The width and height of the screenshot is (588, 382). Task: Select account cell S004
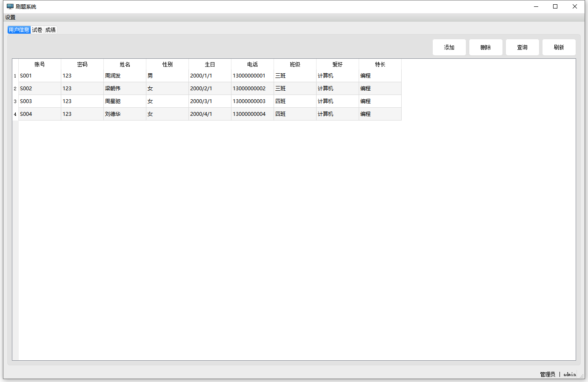click(x=40, y=114)
